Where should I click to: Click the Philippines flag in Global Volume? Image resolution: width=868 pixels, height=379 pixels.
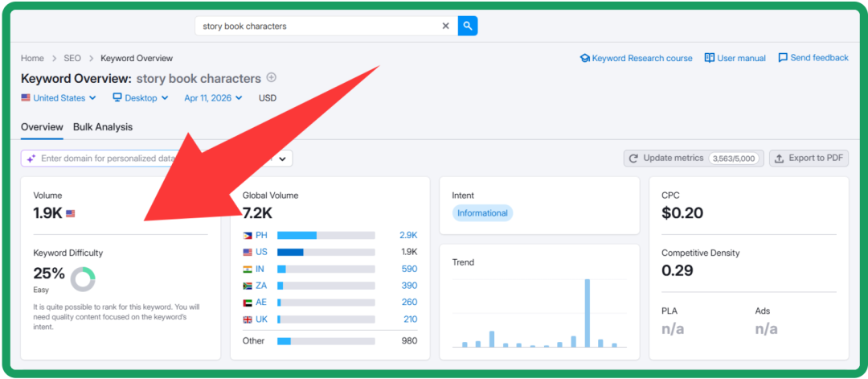click(x=248, y=236)
